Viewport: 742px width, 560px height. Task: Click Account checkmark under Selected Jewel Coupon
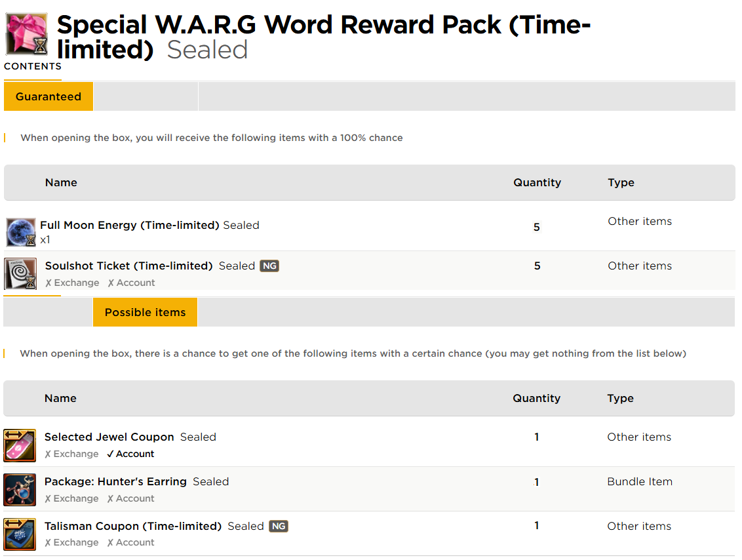click(130, 454)
